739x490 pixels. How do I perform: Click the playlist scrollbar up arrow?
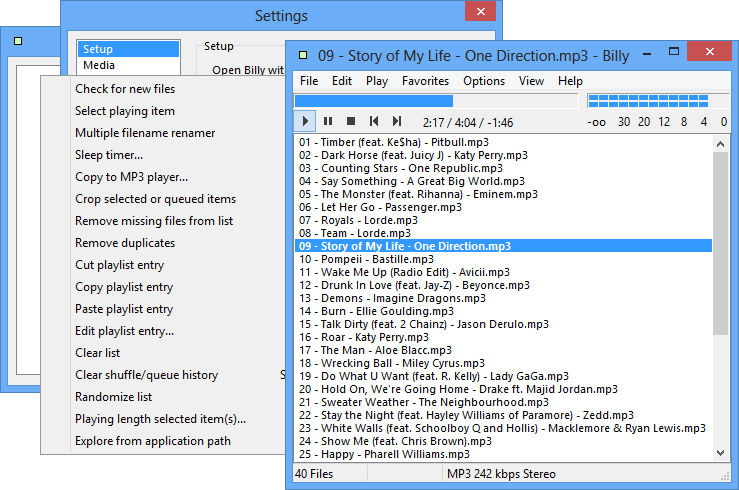(720, 144)
